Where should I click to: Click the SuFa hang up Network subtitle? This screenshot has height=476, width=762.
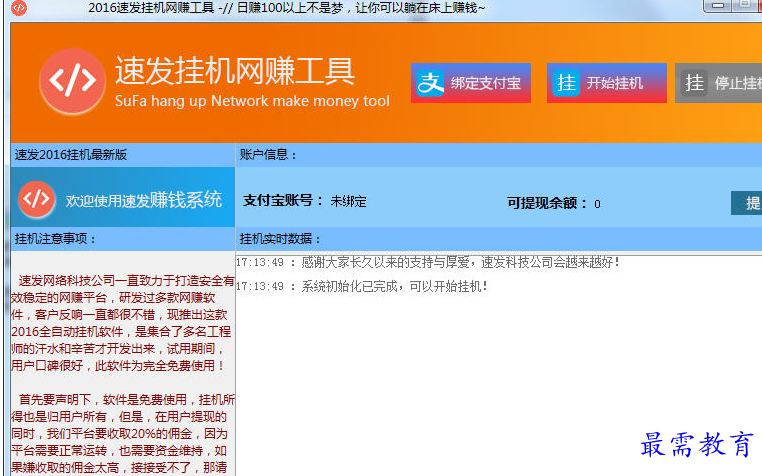point(252,101)
